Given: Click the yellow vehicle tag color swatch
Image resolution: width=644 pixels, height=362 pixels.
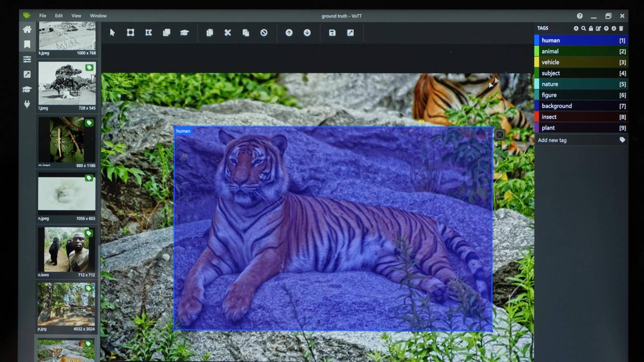Looking at the screenshot, I should pos(536,62).
